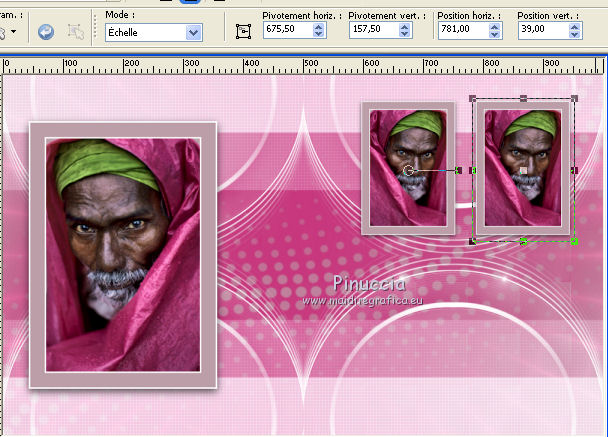This screenshot has width=608, height=437.
Task: Decrease Pivotement vert. with down arrow
Action: coord(404,34)
